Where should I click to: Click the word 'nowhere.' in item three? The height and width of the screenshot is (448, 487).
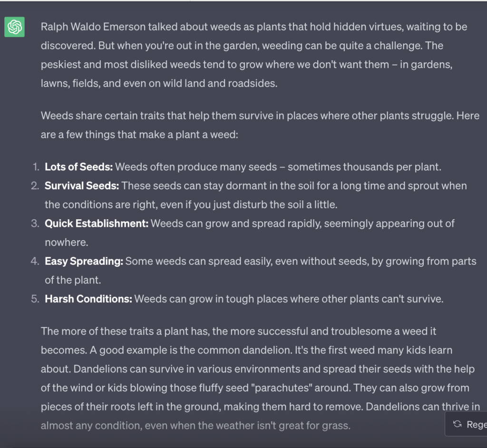67,243
